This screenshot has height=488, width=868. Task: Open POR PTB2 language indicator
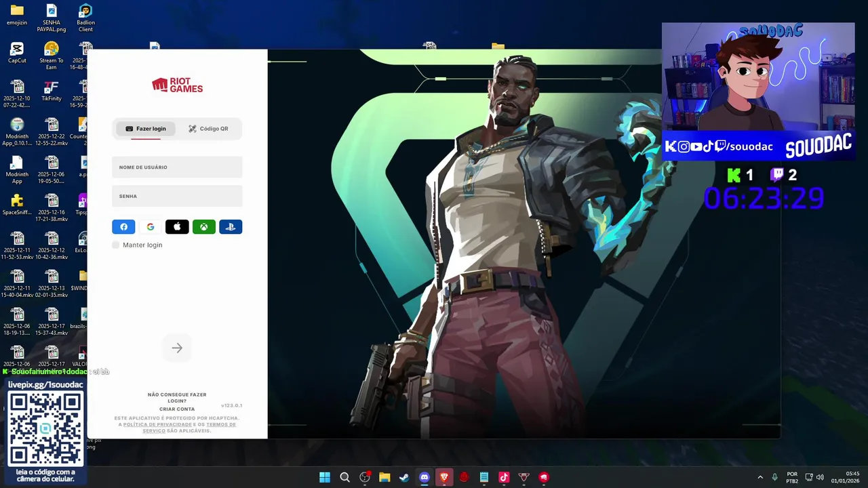[792, 477]
